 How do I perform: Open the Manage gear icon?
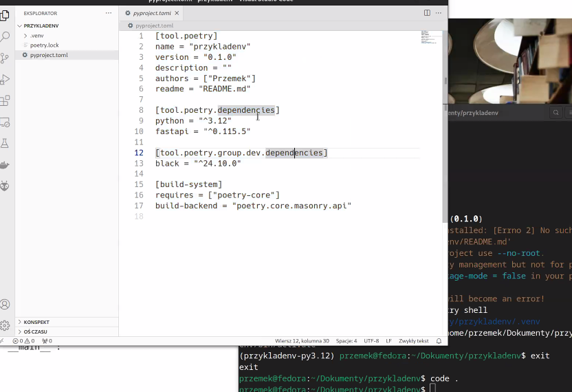[5, 325]
